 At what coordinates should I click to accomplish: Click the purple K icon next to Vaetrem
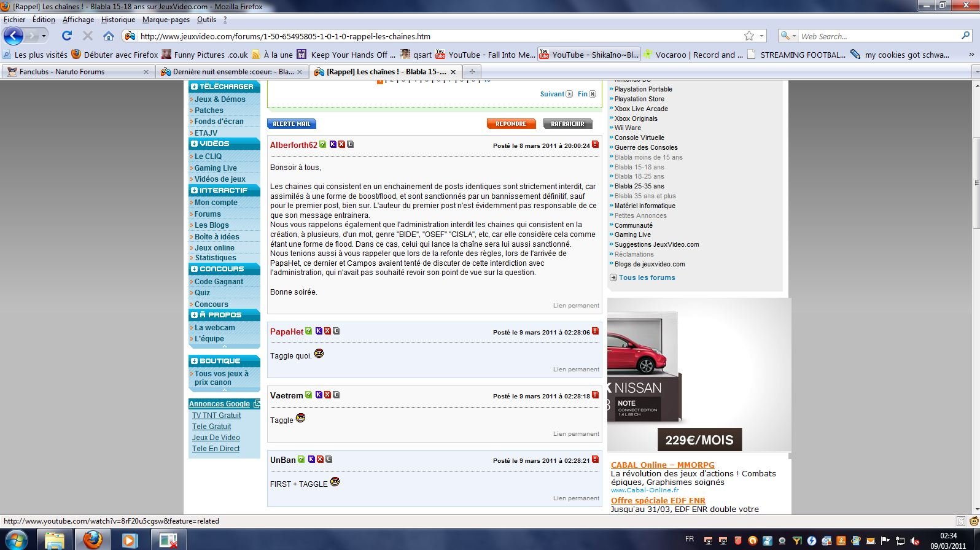pyautogui.click(x=319, y=395)
